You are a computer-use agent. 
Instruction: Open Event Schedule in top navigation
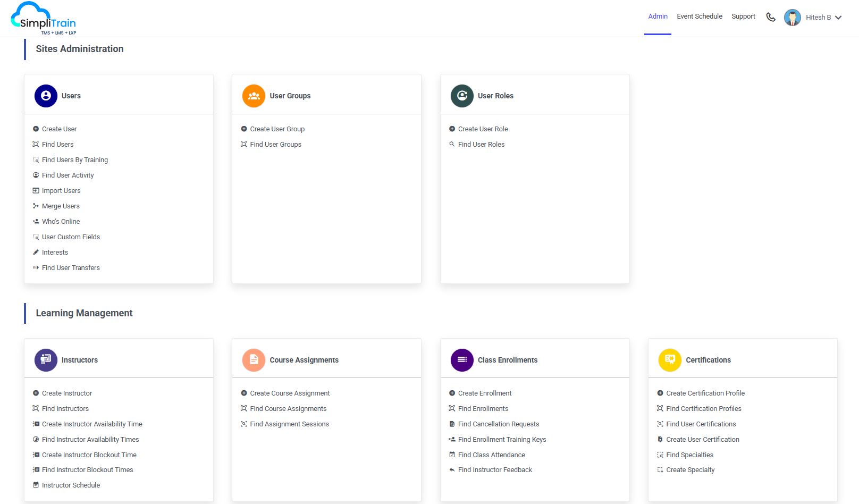(699, 16)
